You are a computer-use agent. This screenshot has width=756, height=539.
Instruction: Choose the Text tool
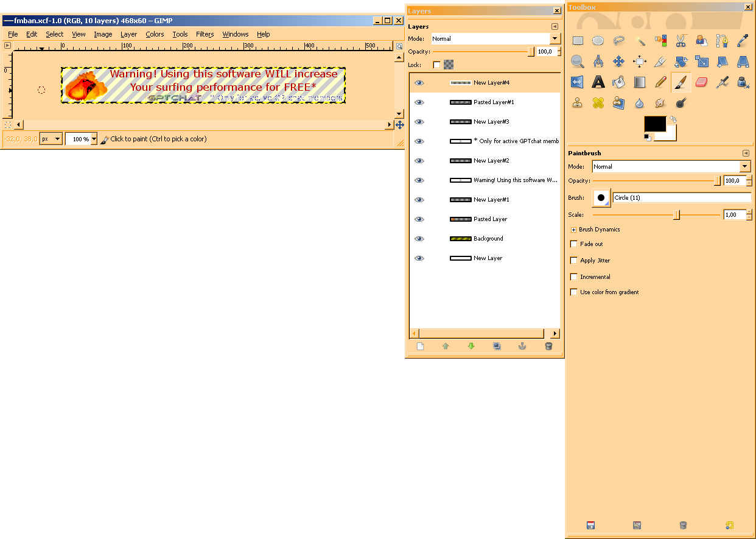(598, 82)
